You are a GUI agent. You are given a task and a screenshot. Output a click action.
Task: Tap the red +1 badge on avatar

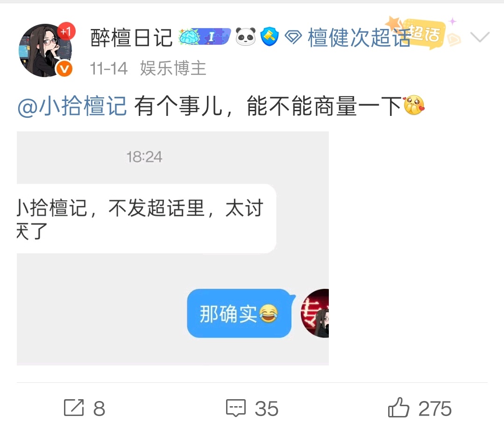(66, 31)
